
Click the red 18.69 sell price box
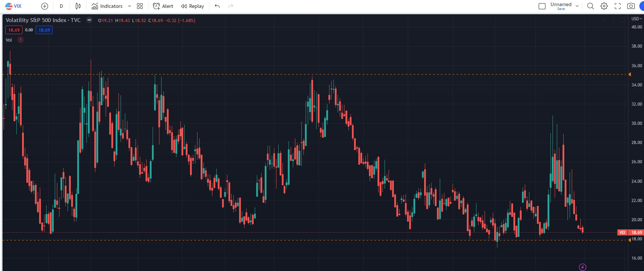14,30
